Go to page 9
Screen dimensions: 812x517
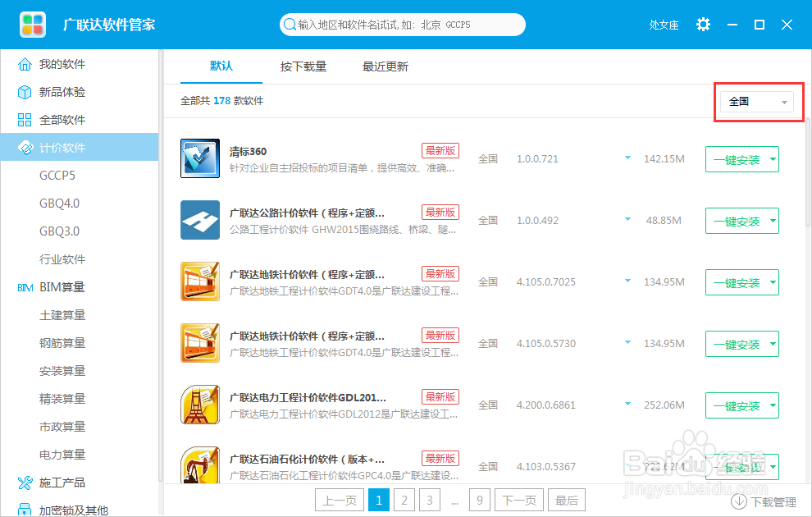(480, 501)
